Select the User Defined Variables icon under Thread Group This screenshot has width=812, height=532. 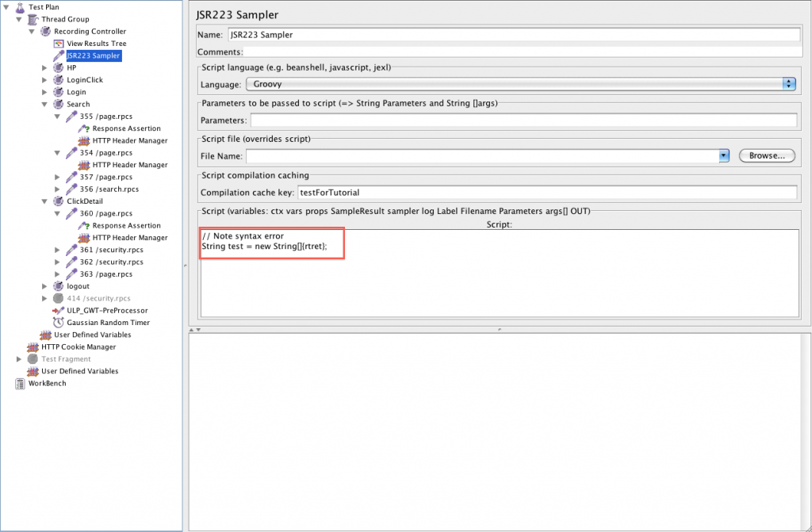point(45,335)
